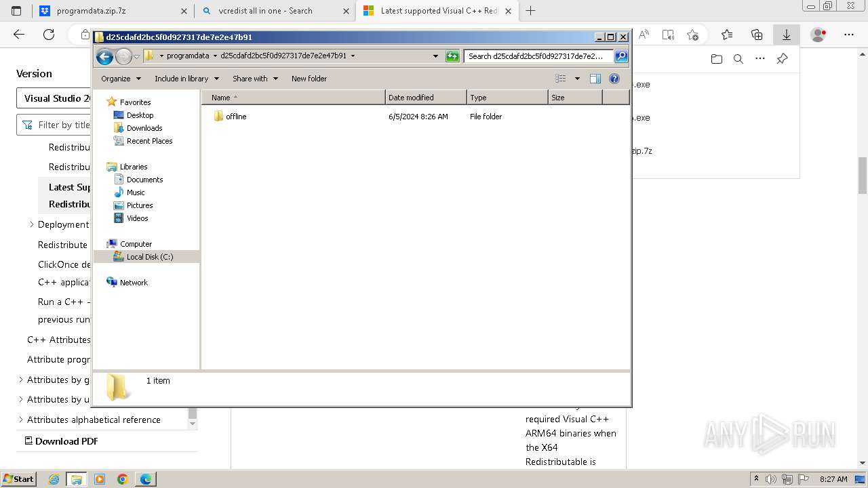This screenshot has width=868, height=488.
Task: Select Network in the navigation pane
Action: 134,283
